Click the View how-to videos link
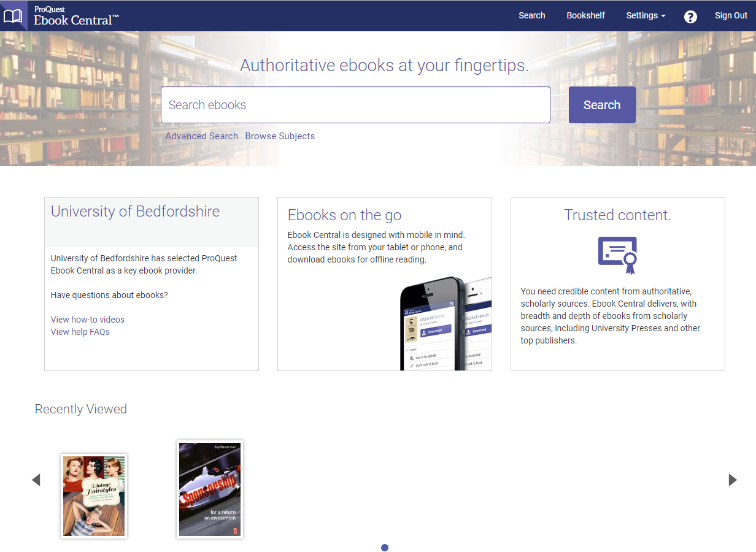 [x=88, y=320]
